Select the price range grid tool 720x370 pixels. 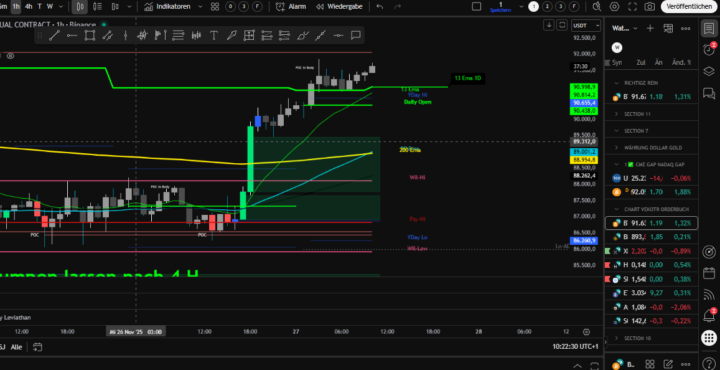[x=249, y=35]
